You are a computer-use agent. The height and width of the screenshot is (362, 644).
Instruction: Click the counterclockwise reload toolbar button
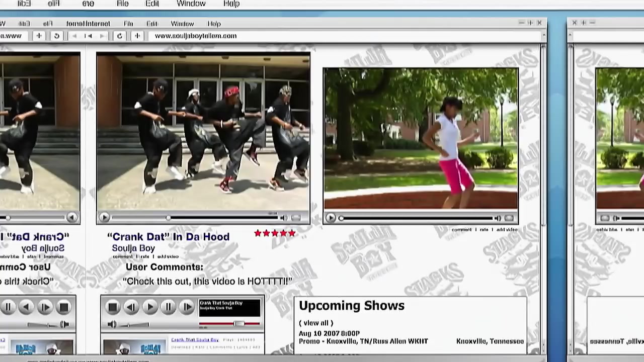56,36
